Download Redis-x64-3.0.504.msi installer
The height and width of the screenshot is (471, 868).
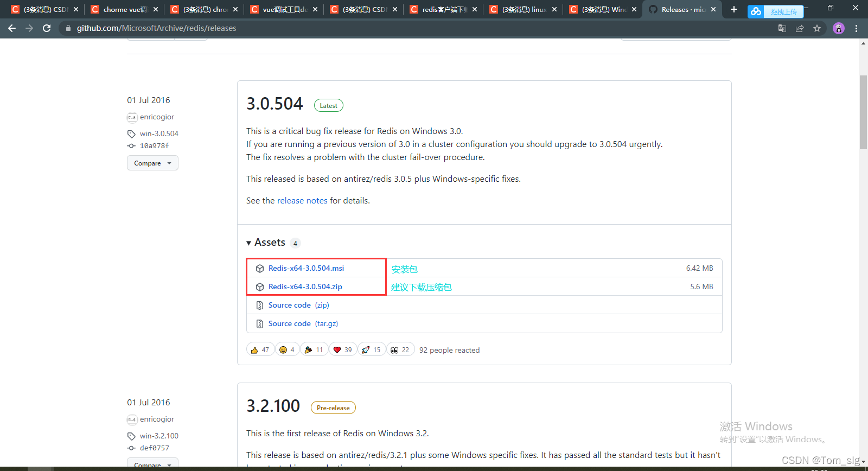(306, 268)
